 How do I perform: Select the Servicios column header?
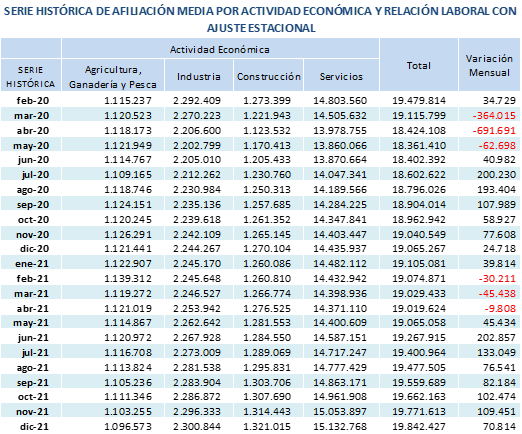click(341, 76)
